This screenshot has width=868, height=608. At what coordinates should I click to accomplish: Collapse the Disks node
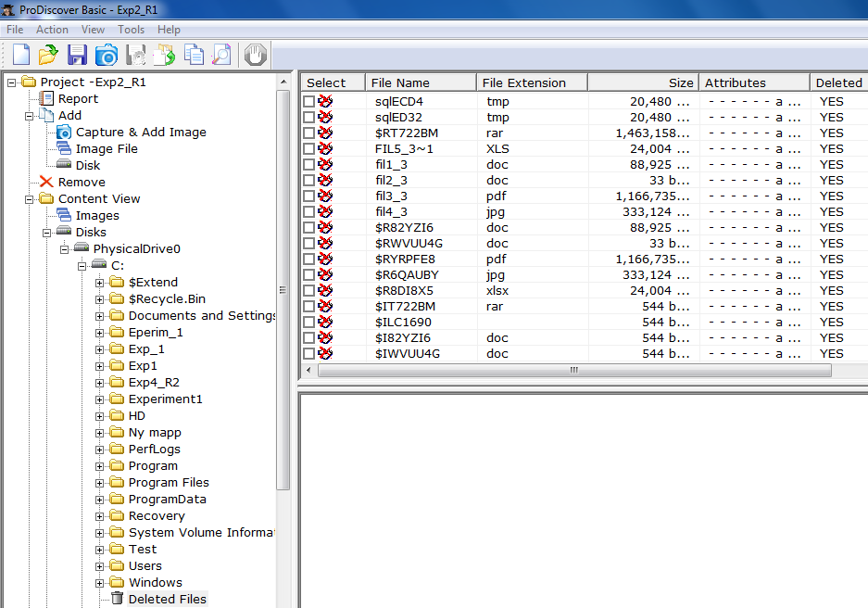46,233
